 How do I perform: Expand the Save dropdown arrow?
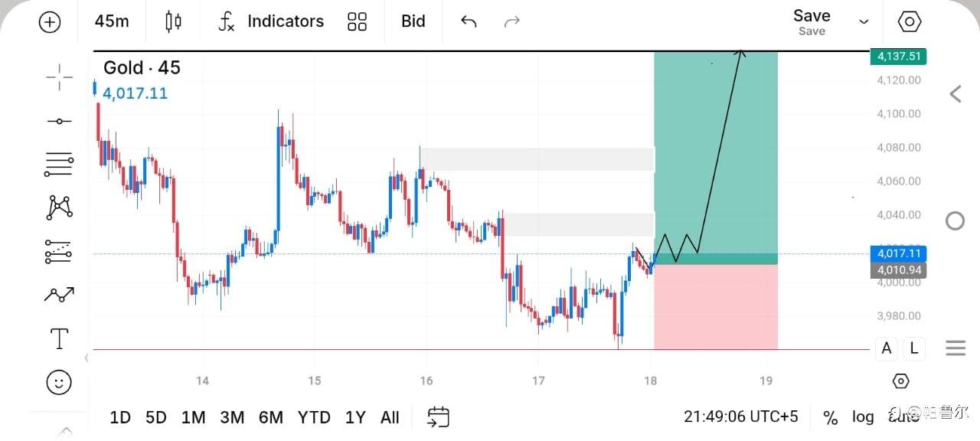coord(864,21)
